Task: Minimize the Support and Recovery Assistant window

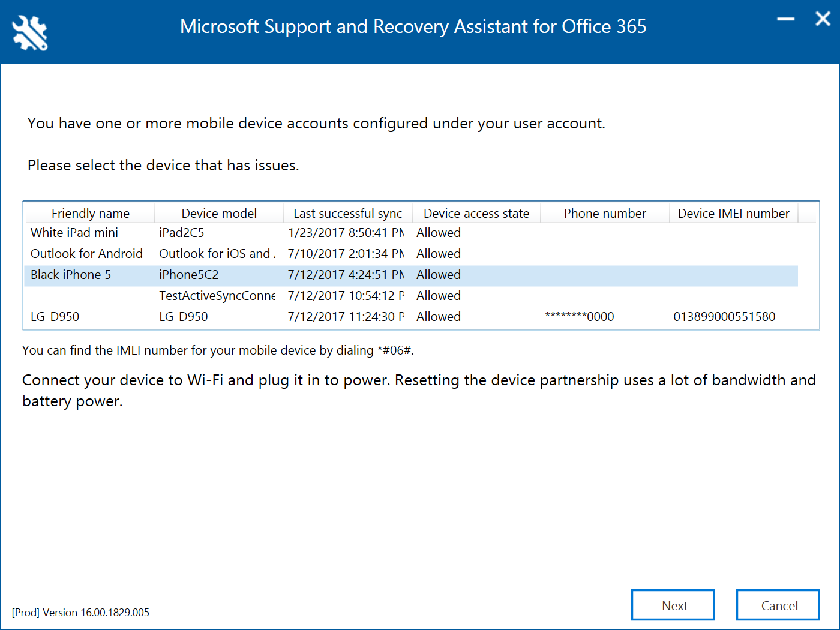Action: 785,19
